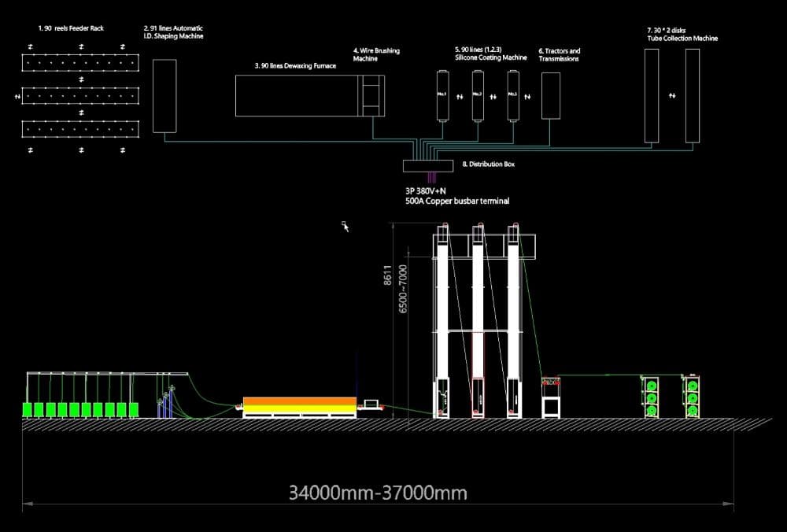Select the bottom Feeder Rack row

[79, 128]
